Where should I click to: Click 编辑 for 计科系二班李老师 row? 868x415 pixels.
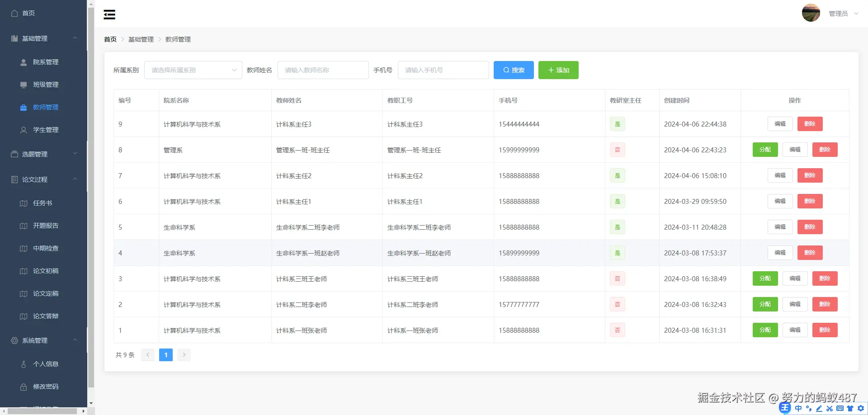pyautogui.click(x=795, y=304)
